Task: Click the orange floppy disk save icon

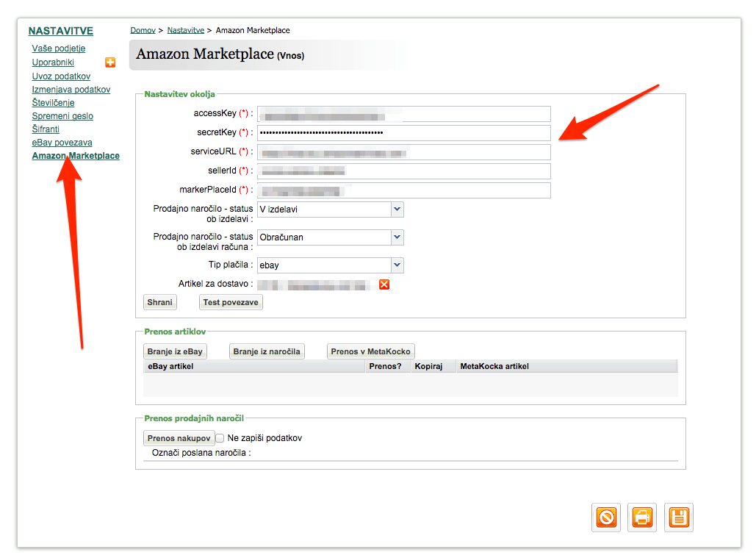Action: (x=679, y=518)
